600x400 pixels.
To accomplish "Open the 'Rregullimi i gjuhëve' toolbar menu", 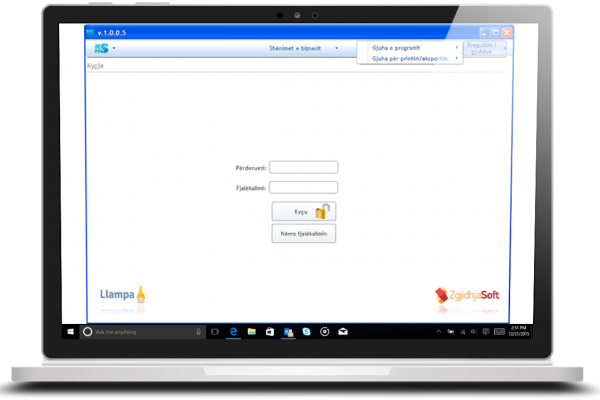I will [x=484, y=48].
